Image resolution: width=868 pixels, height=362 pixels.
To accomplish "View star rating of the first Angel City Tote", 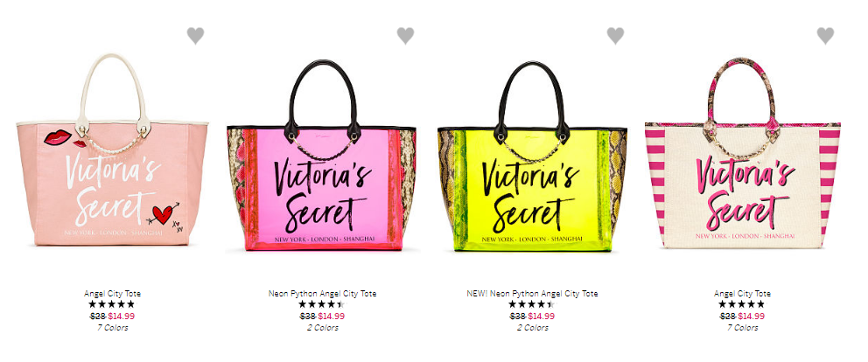I will coord(112,304).
